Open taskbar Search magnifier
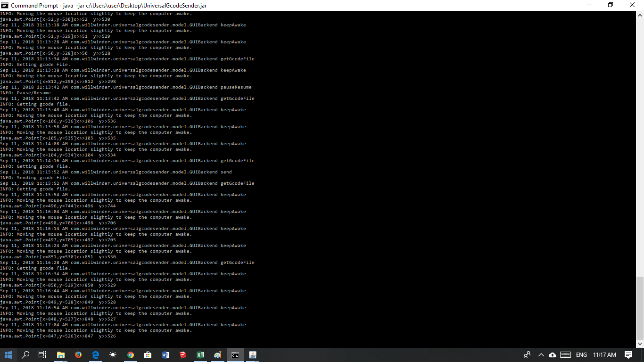 pos(25,355)
